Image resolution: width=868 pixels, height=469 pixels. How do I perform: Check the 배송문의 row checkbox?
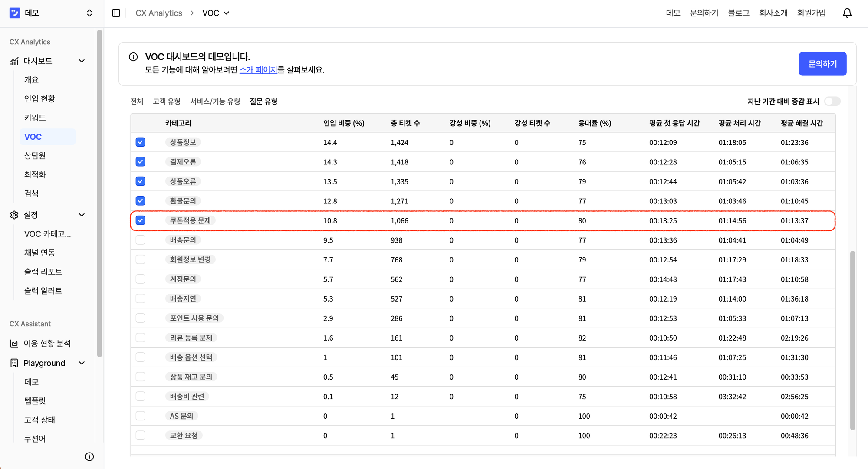point(140,239)
